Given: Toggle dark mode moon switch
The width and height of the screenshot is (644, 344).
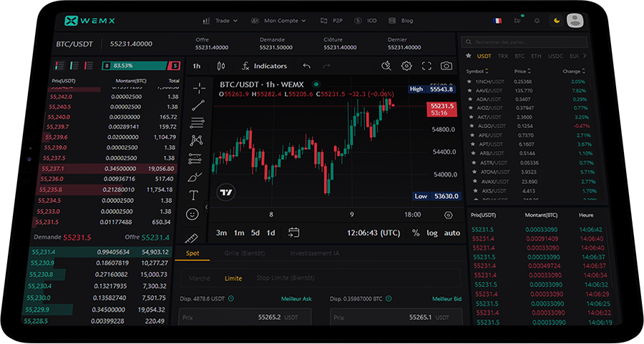Looking at the screenshot, I should pyautogui.click(x=557, y=20).
